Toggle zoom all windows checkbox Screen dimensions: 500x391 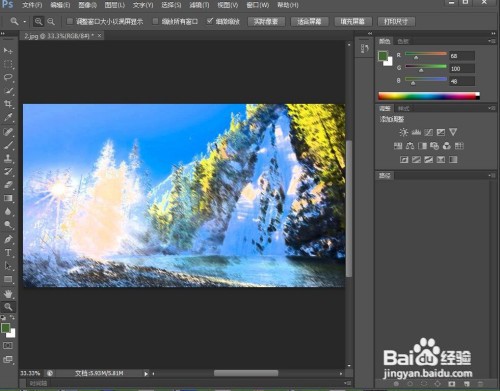coord(155,21)
